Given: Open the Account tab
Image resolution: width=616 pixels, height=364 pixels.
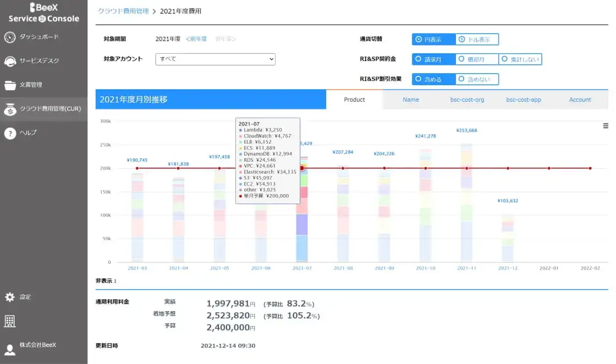Looking at the screenshot, I should 580,100.
